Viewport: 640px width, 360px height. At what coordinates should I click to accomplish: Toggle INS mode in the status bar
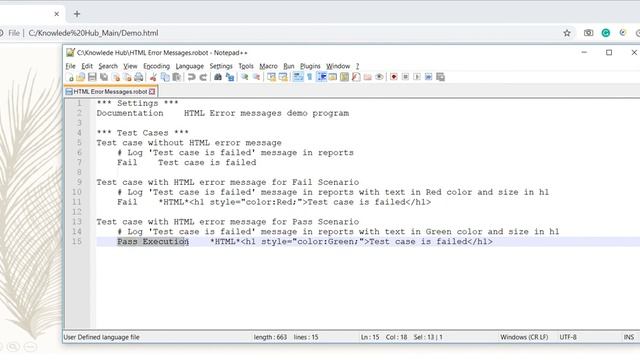point(629,337)
